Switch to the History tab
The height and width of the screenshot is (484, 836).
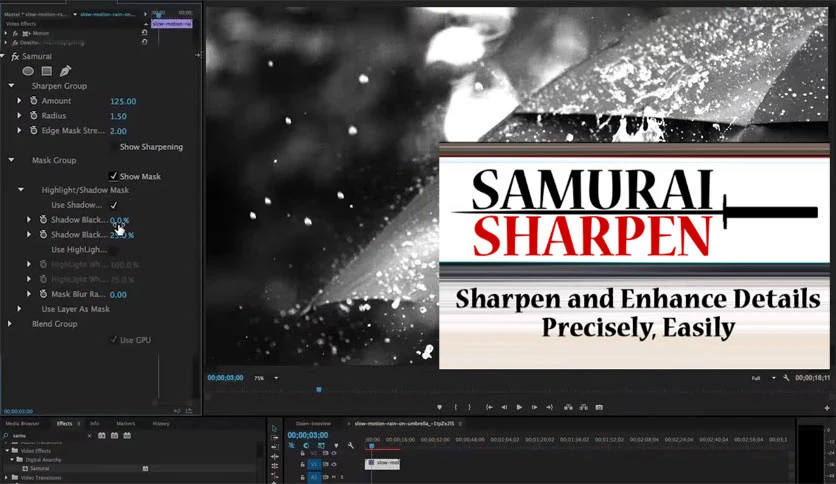pos(161,424)
